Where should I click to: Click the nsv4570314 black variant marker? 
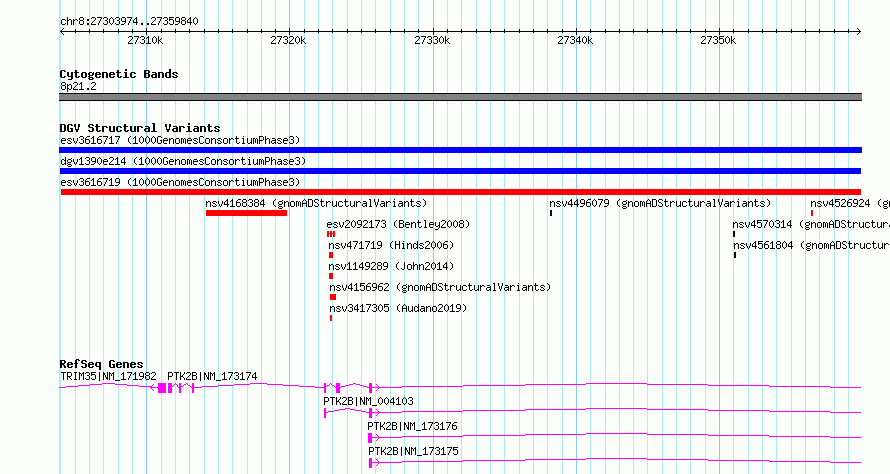pos(734,234)
